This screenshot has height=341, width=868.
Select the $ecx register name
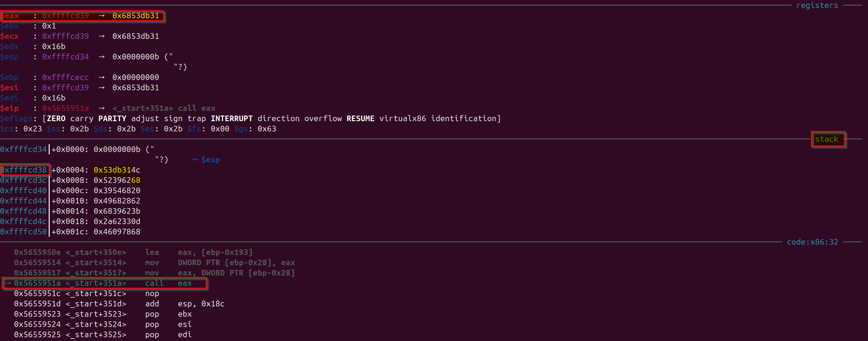coord(9,36)
